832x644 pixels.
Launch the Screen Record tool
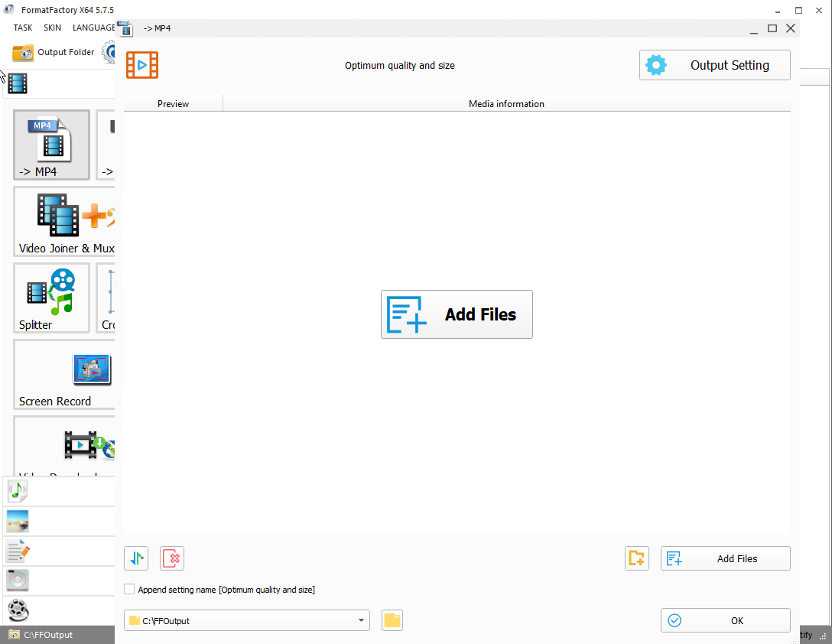click(64, 374)
